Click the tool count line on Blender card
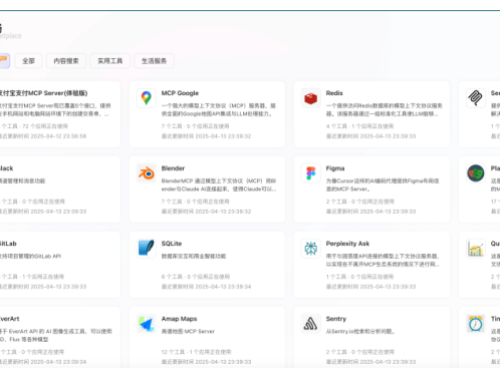Viewport: 500px width, 375px height. (195, 202)
